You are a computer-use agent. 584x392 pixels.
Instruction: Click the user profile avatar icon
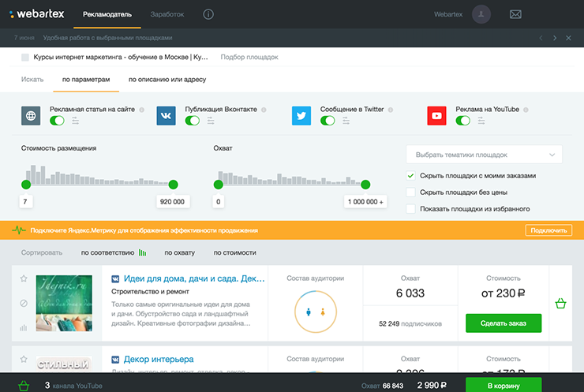click(481, 14)
